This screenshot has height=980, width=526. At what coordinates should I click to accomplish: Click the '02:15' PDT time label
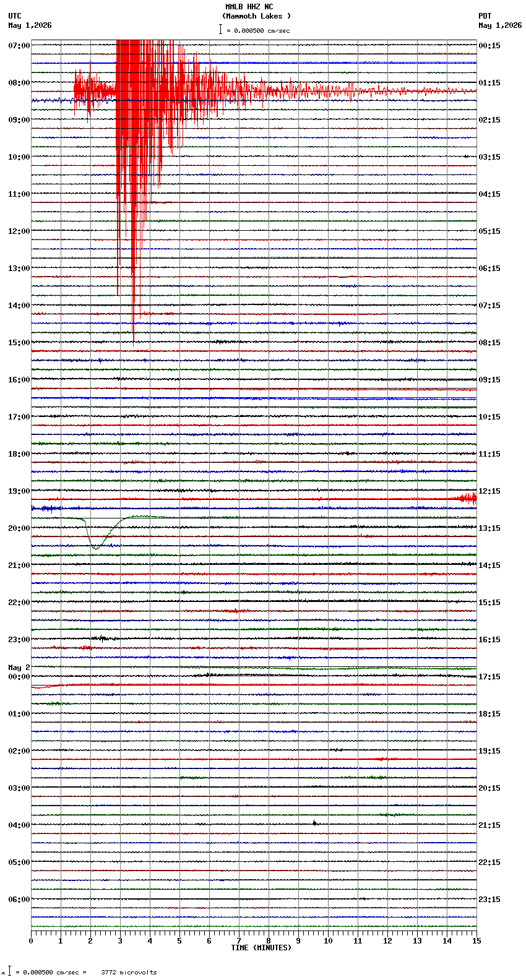click(489, 120)
